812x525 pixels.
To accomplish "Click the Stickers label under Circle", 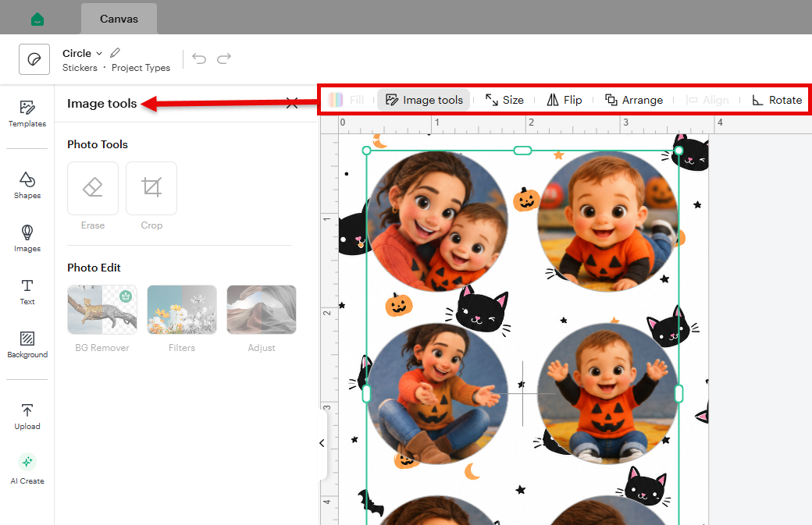I will click(80, 68).
